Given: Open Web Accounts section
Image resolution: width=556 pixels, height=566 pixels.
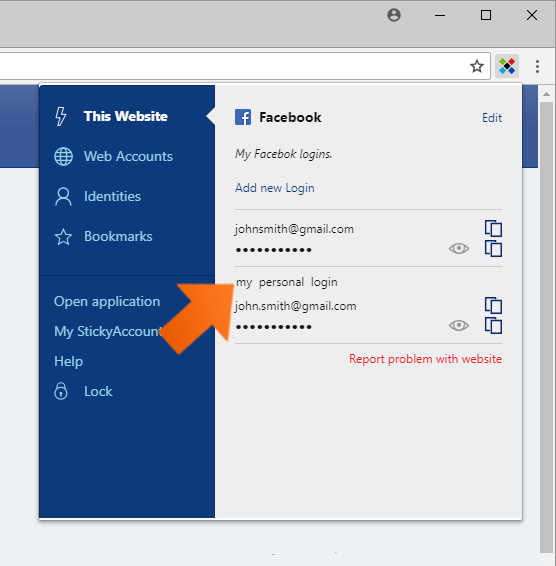Looking at the screenshot, I should pos(113,156).
